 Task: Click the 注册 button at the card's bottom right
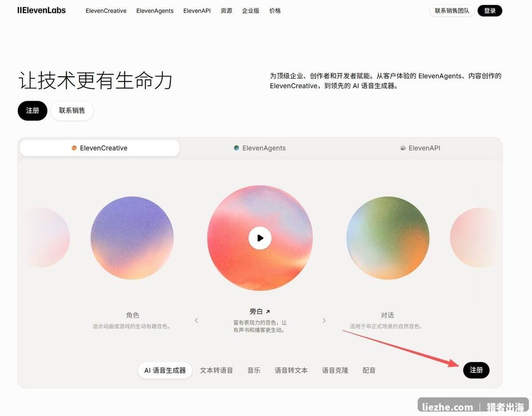click(476, 370)
